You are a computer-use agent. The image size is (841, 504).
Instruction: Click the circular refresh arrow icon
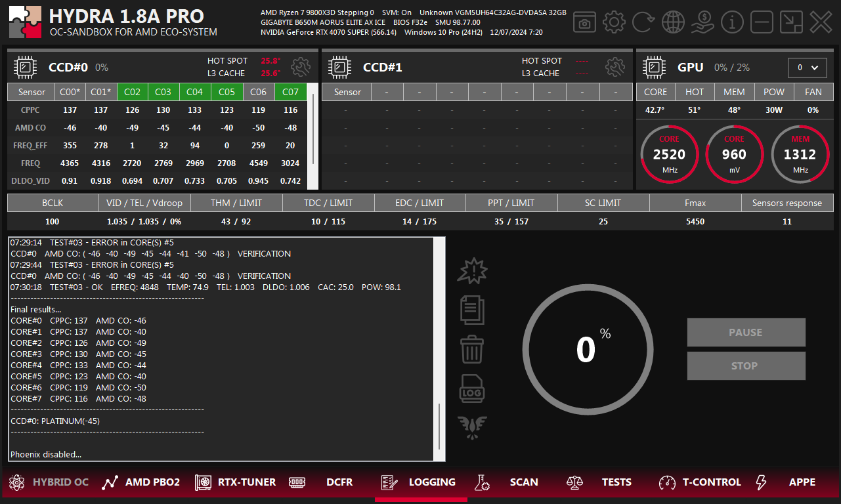(x=643, y=22)
